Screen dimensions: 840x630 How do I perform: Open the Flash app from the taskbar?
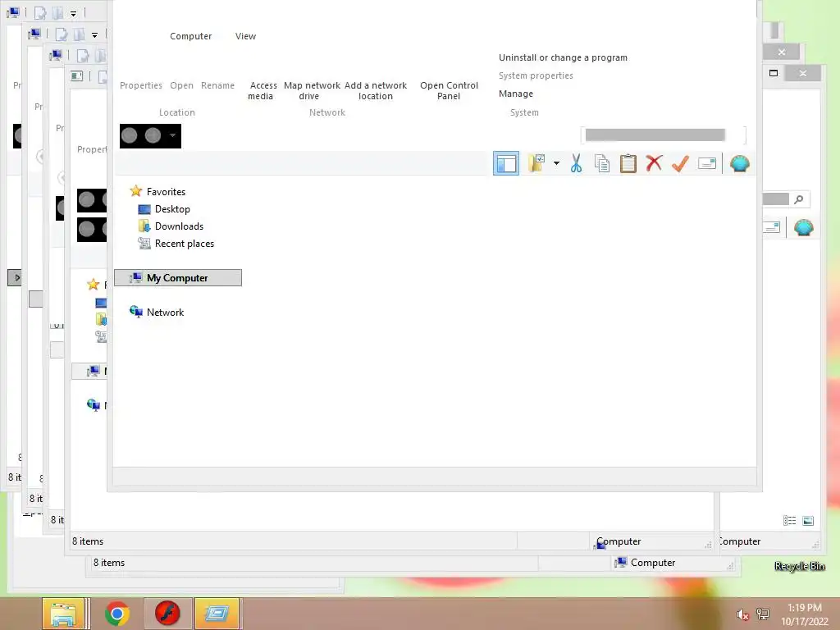click(167, 614)
